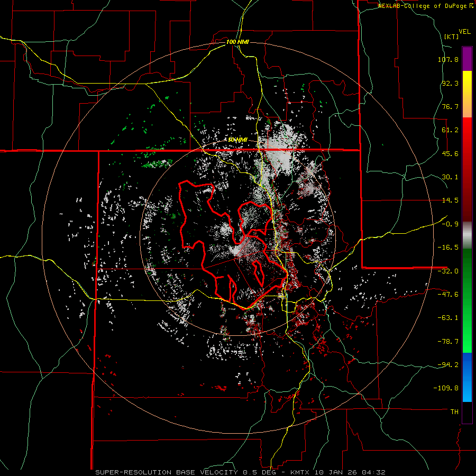Image resolution: width=476 pixels, height=476 pixels.
Task: Select the 76.7 velocity scale value
Action: tap(450, 106)
